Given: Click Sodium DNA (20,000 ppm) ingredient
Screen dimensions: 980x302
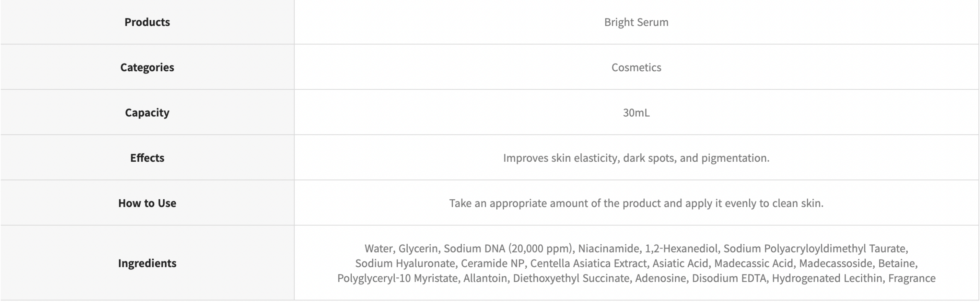Looking at the screenshot, I should [x=508, y=249].
